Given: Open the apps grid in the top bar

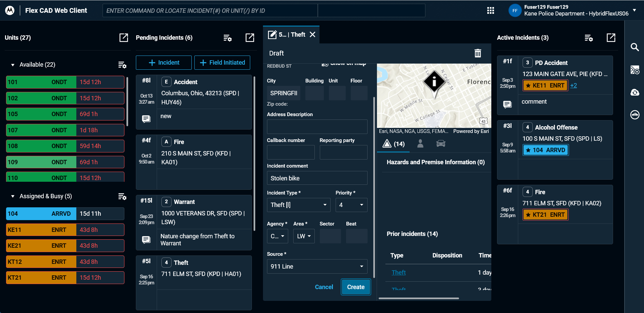Looking at the screenshot, I should point(491,10).
